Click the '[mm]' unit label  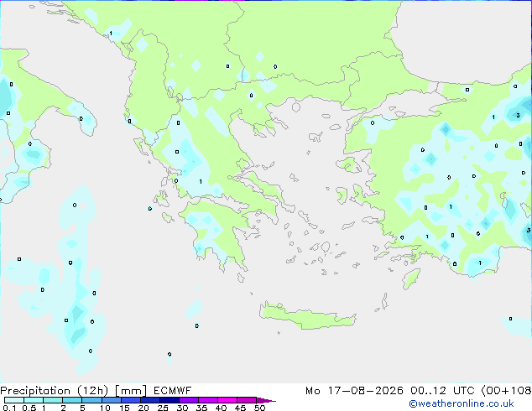(x=131, y=391)
